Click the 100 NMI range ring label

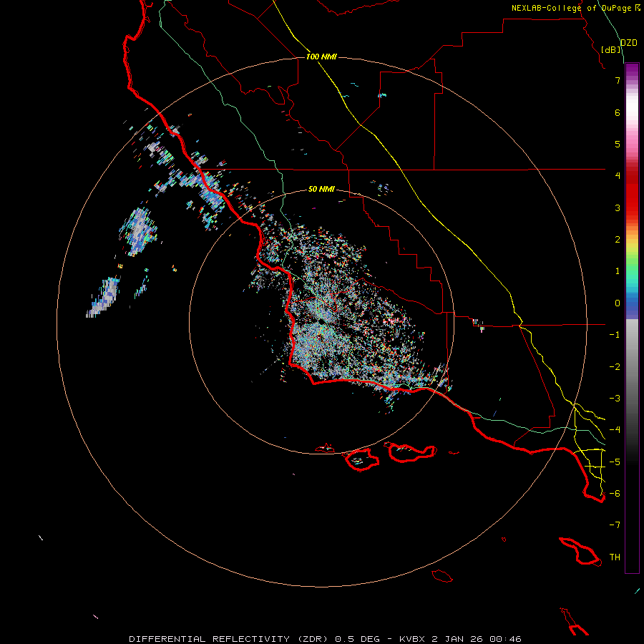click(321, 57)
